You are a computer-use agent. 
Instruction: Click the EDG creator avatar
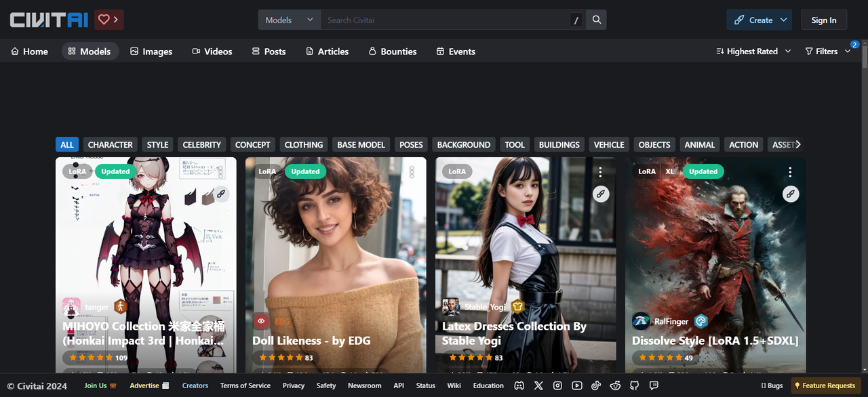(x=261, y=321)
